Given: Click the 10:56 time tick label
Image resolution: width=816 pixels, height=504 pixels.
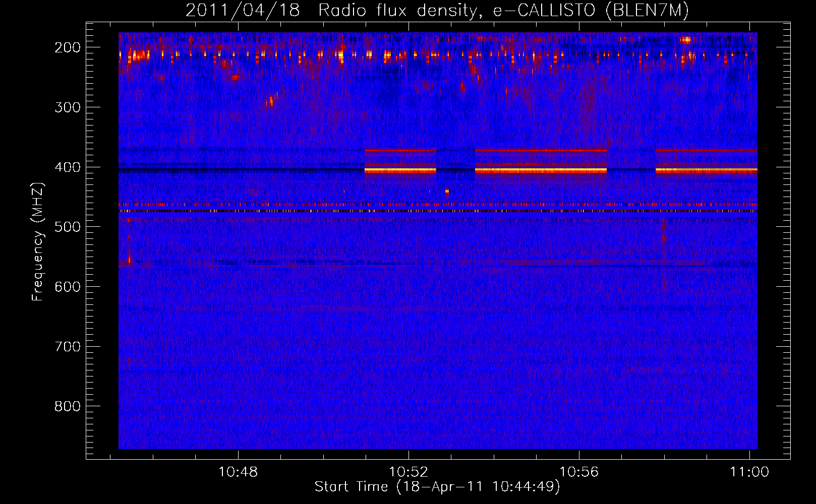Looking at the screenshot, I should (x=579, y=472).
